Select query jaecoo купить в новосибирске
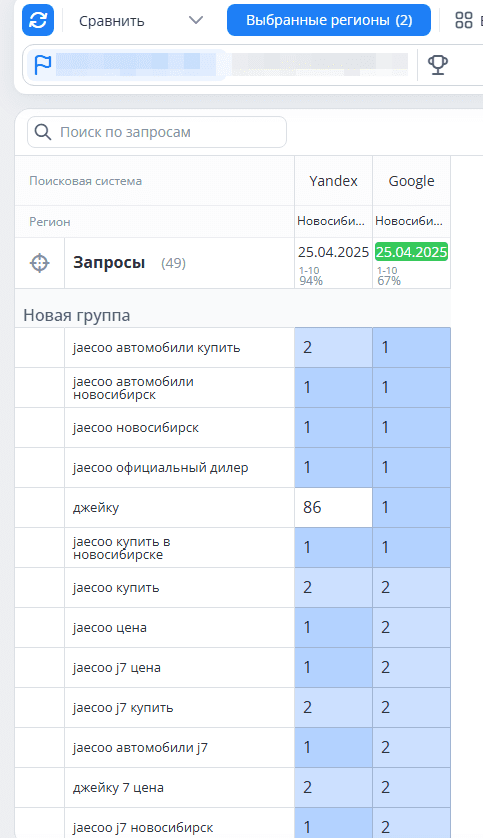 coord(122,548)
